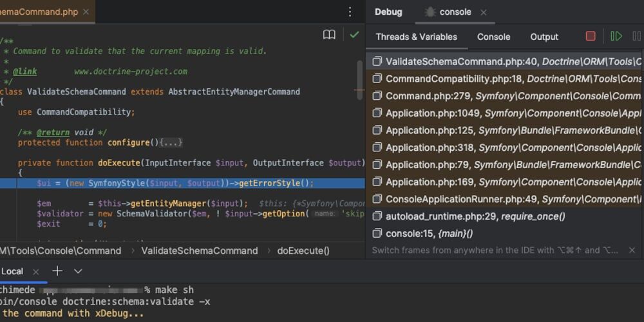Click frame icon beside console:15

coord(377,233)
